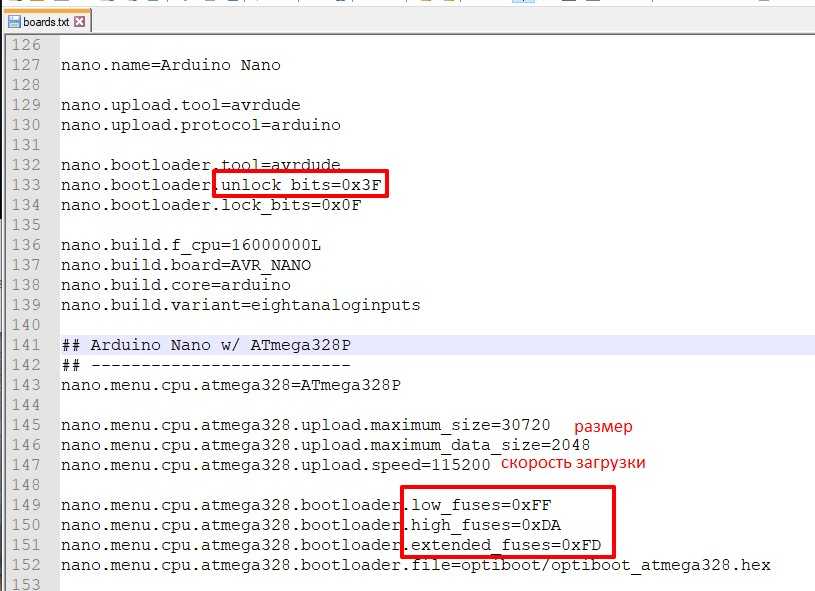
Task: Click the optiboot_atmega328.hex bootloader file line
Action: click(415, 565)
